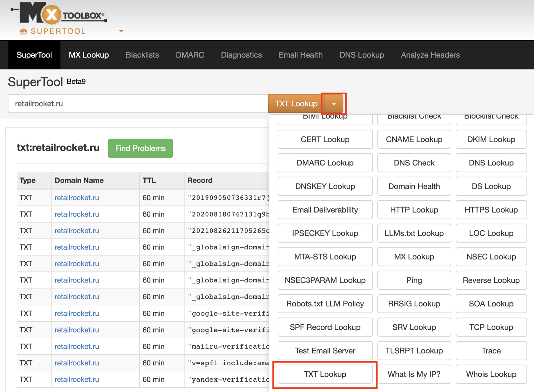Switch to MX Lookup tab

[89, 55]
